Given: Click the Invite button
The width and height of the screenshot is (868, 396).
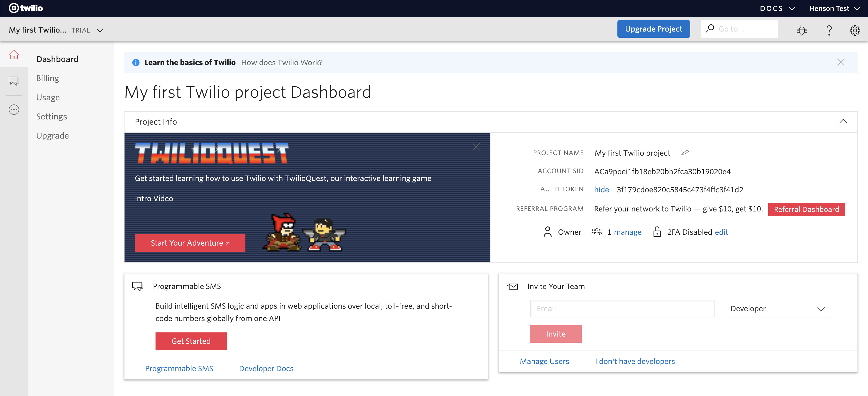Looking at the screenshot, I should click(x=556, y=334).
